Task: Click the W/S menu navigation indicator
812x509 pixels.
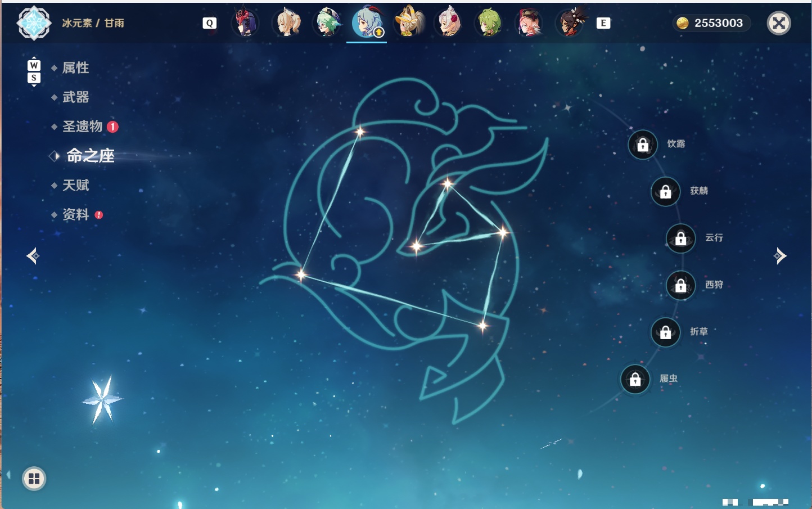Action: click(34, 71)
